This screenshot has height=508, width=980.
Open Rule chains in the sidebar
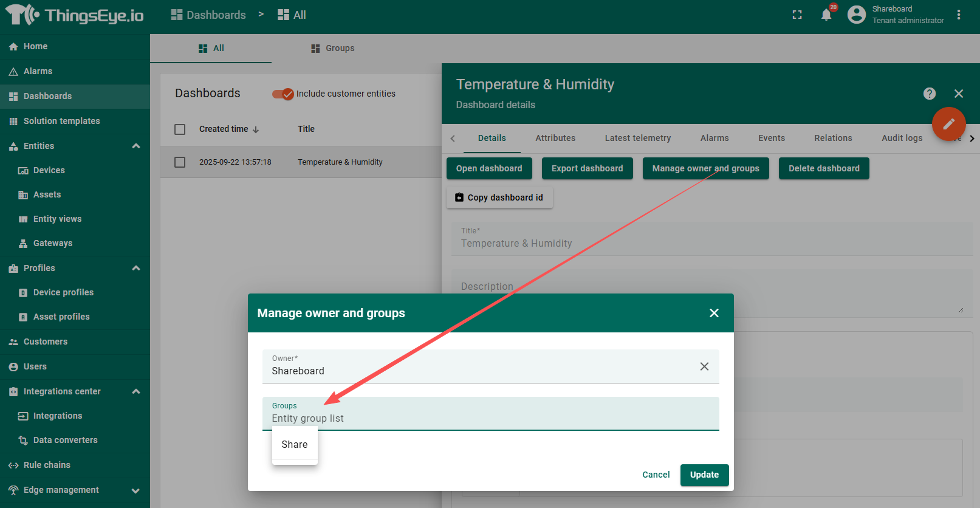[47, 465]
